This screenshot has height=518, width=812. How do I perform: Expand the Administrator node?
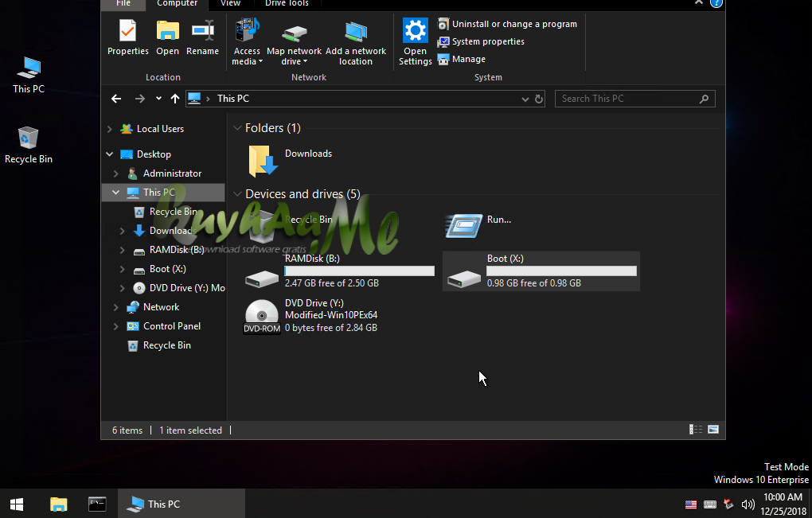click(x=115, y=173)
